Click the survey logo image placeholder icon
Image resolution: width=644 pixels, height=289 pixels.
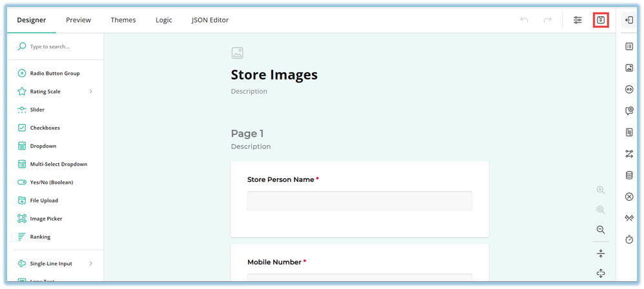tap(237, 54)
